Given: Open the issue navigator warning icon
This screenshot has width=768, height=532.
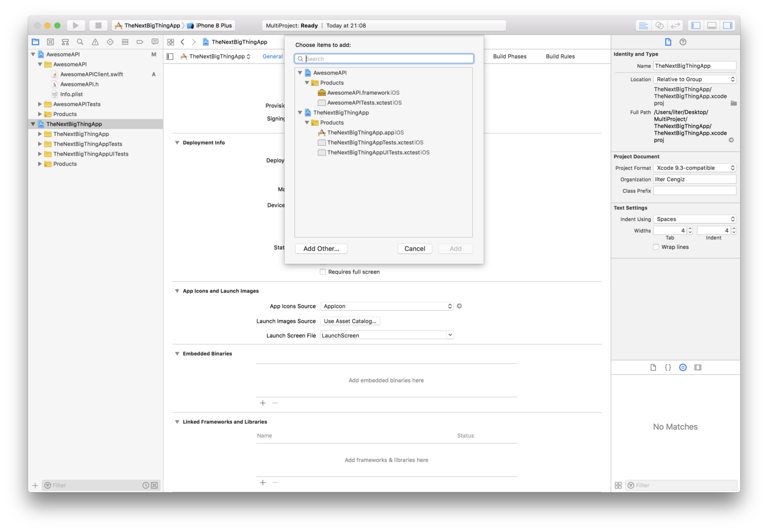Looking at the screenshot, I should click(x=95, y=42).
